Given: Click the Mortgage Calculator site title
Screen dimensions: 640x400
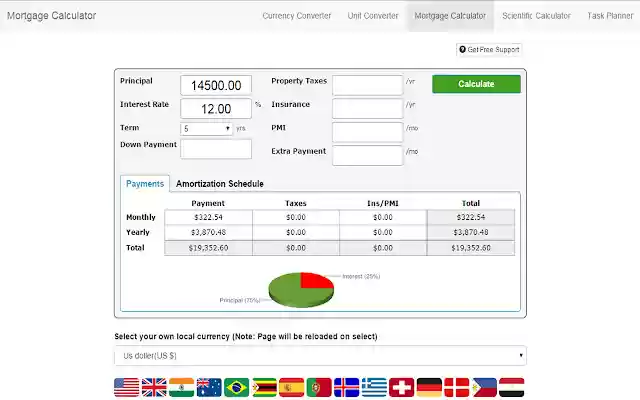Looking at the screenshot, I should pyautogui.click(x=51, y=16).
